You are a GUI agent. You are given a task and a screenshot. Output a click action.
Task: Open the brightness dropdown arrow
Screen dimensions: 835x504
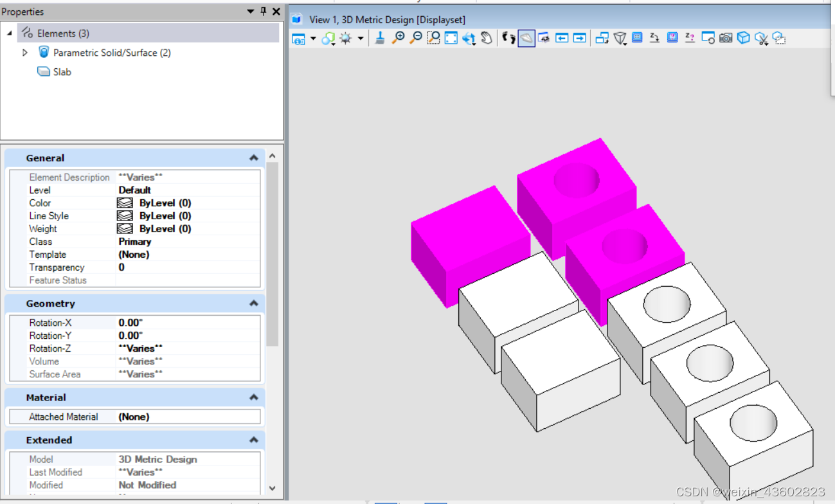[x=361, y=39]
